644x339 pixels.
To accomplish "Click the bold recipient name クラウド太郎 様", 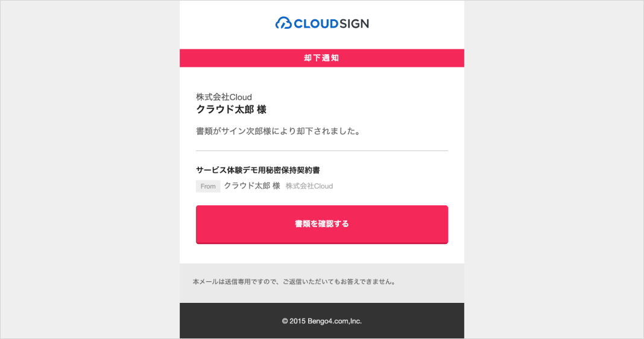I will tap(231, 110).
